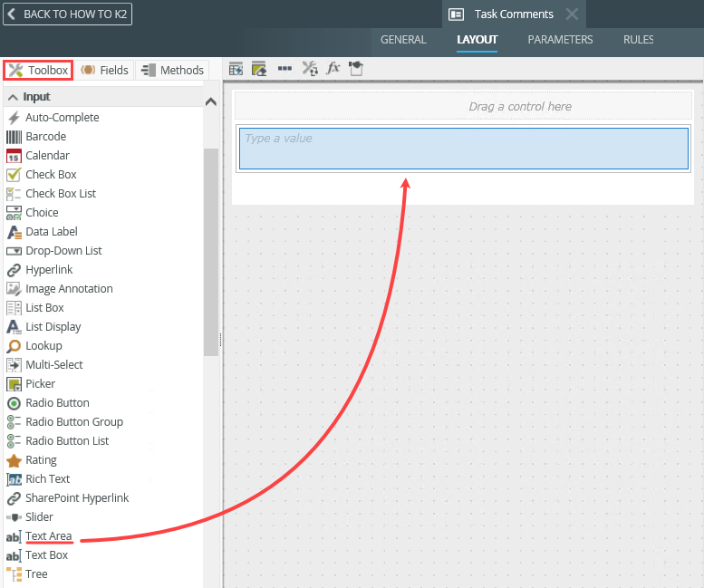Open the Fields tab
This screenshot has width=704, height=588.
click(x=104, y=71)
